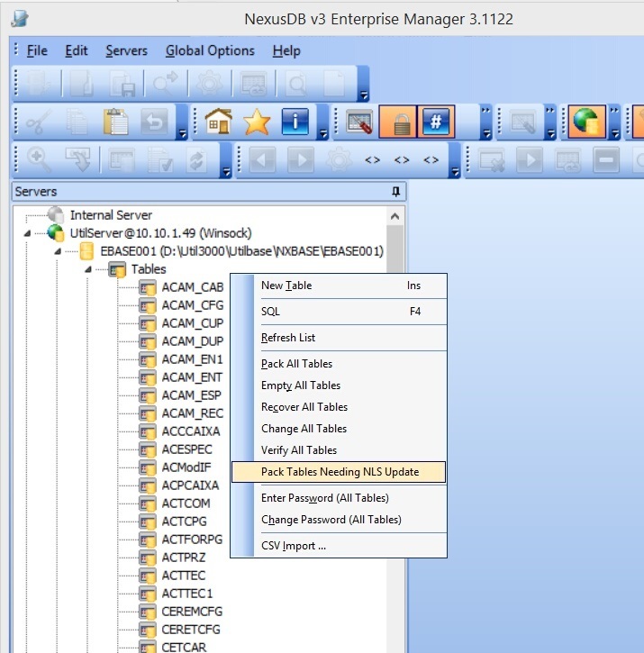Select CSV Import entry

tap(339, 546)
